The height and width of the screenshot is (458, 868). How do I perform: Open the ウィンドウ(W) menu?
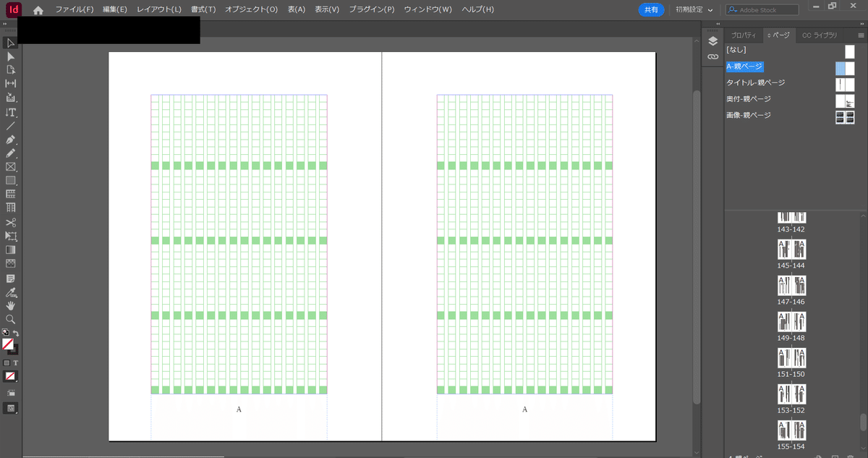coord(427,10)
